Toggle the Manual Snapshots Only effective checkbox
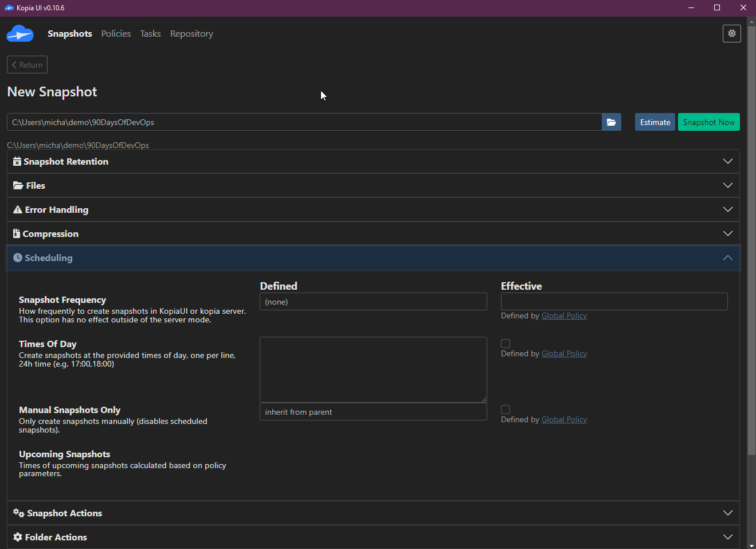 [506, 410]
